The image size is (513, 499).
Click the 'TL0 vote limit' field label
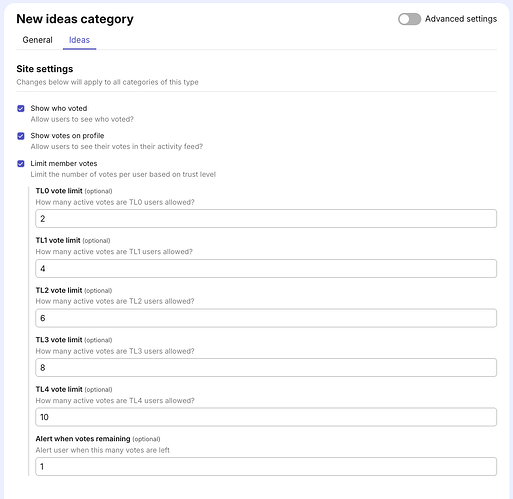pyautogui.click(x=59, y=191)
